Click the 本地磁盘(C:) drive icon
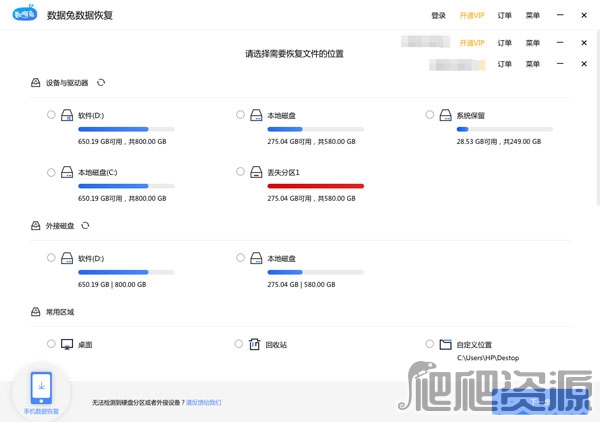The width and height of the screenshot is (600, 422). [x=67, y=172]
